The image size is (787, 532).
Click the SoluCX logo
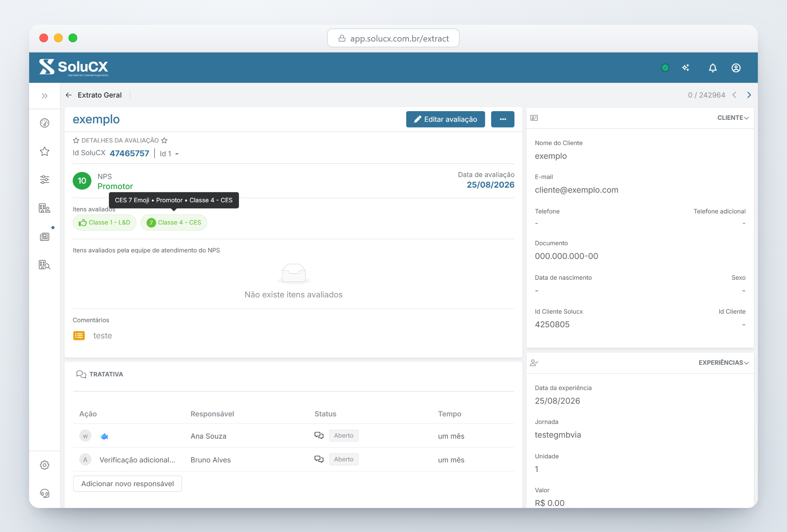click(74, 68)
